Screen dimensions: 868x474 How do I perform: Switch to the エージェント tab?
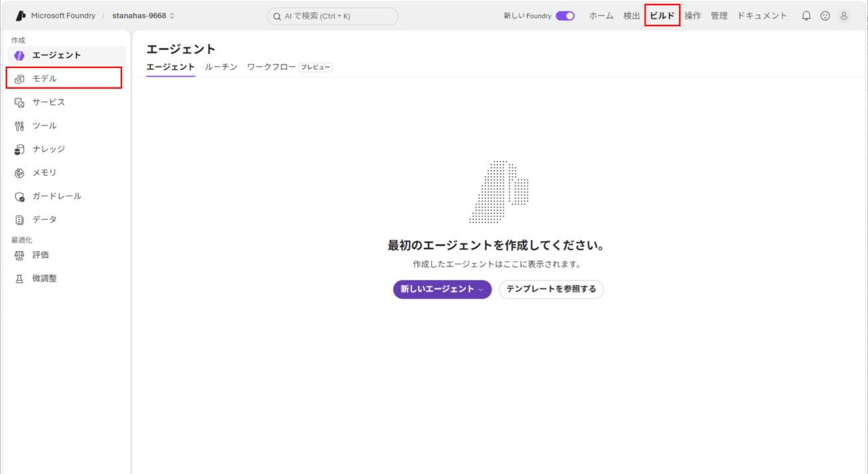[170, 67]
